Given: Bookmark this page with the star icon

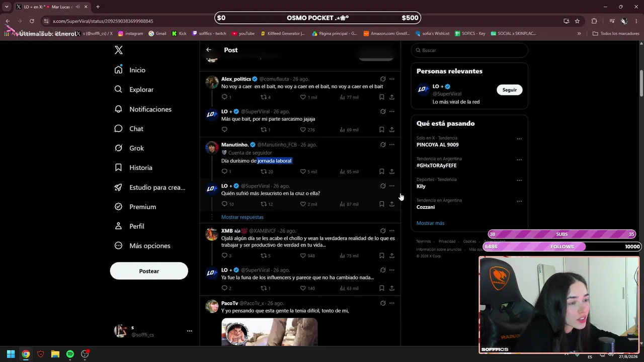Looking at the screenshot, I should pyautogui.click(x=577, y=21).
